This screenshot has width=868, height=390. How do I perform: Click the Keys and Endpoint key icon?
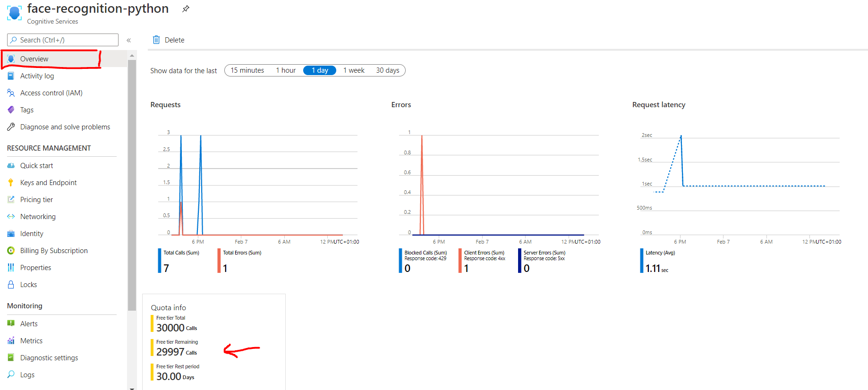(x=11, y=183)
